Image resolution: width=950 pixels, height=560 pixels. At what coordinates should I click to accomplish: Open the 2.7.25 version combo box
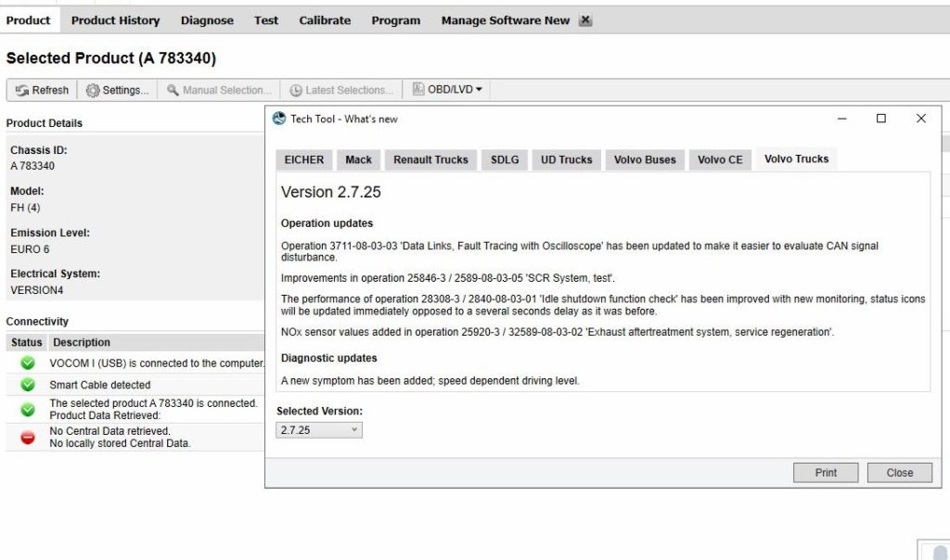tap(318, 429)
